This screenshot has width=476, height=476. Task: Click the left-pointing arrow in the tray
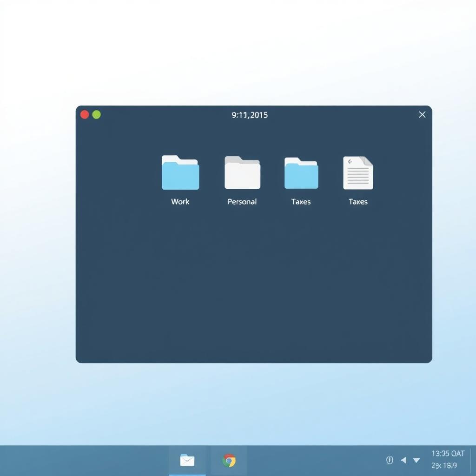403,460
